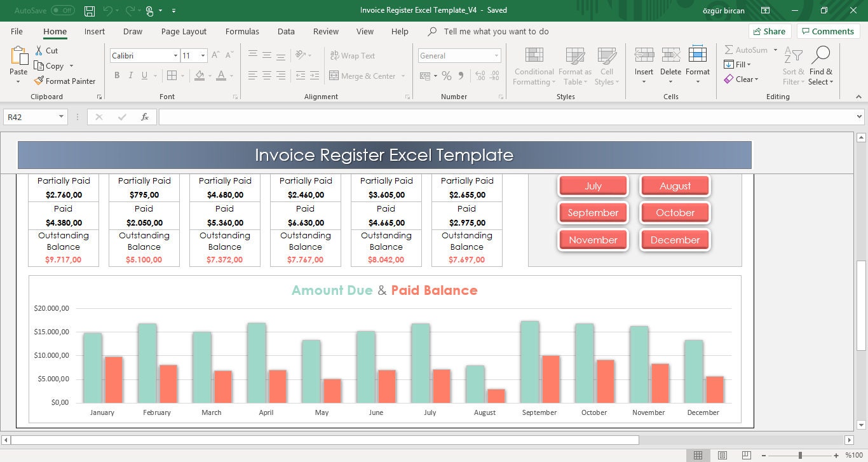Viewport: 868px width, 462px height.
Task: Click the Share button
Action: (x=770, y=31)
